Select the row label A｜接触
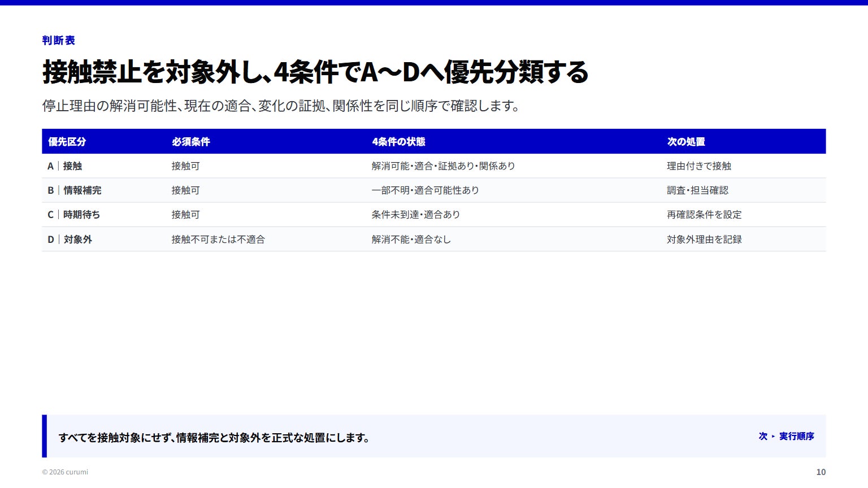Image resolution: width=868 pixels, height=488 pixels. click(65, 166)
